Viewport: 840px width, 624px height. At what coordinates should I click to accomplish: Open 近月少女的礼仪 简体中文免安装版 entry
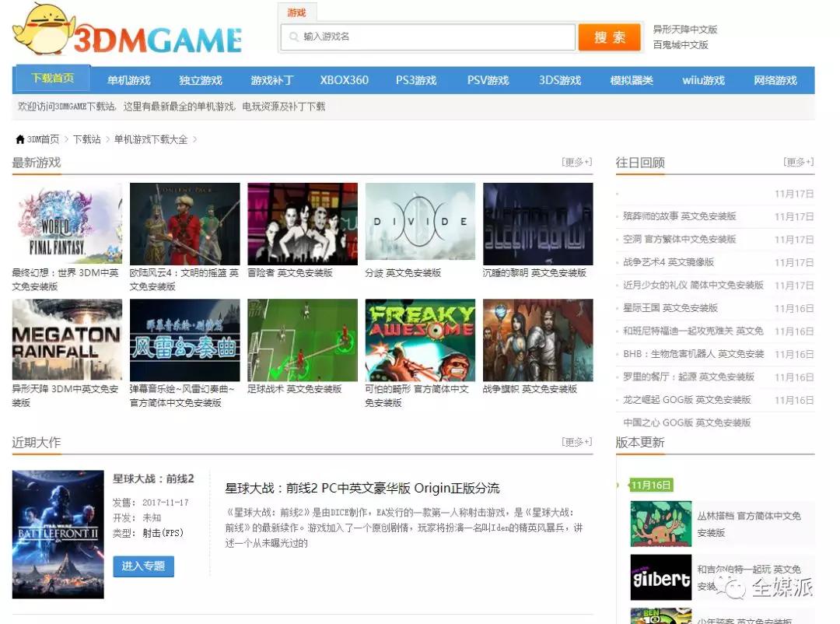click(x=693, y=286)
